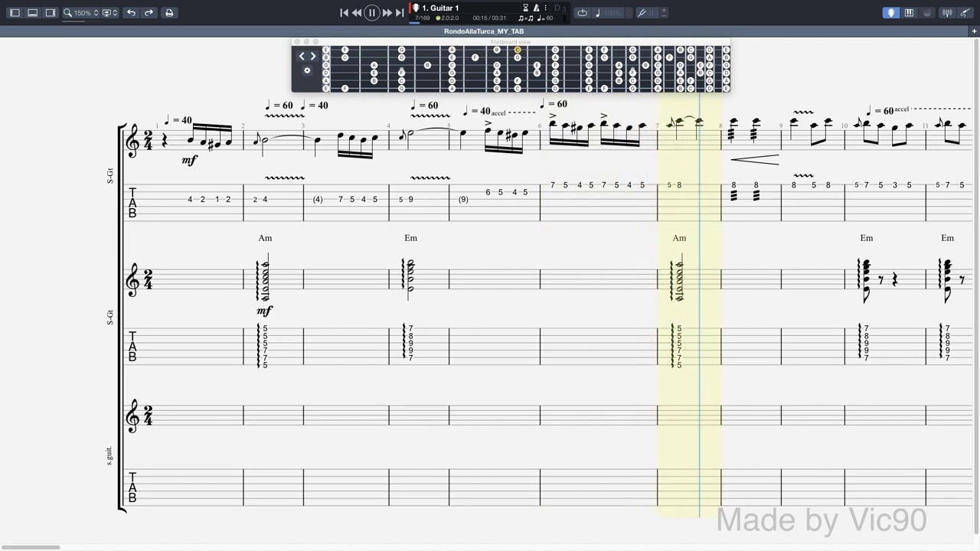Image resolution: width=980 pixels, height=551 pixels.
Task: Show the piano keyboard view
Action: click(909, 12)
